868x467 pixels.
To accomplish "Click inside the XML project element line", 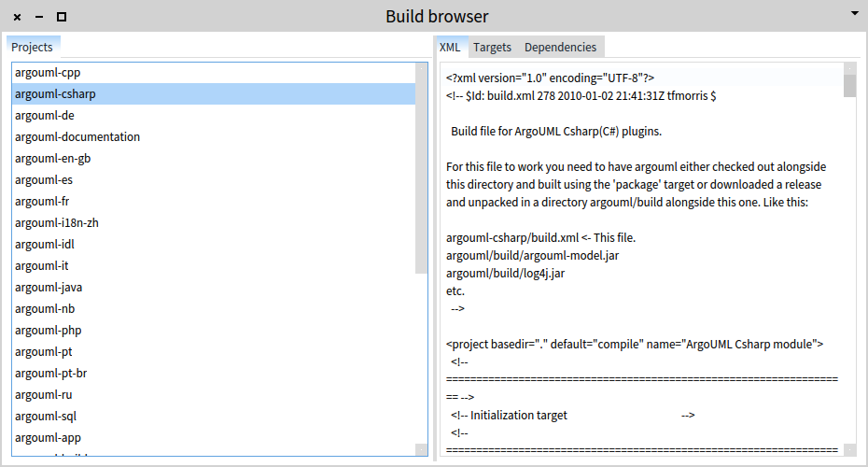I will click(x=635, y=344).
